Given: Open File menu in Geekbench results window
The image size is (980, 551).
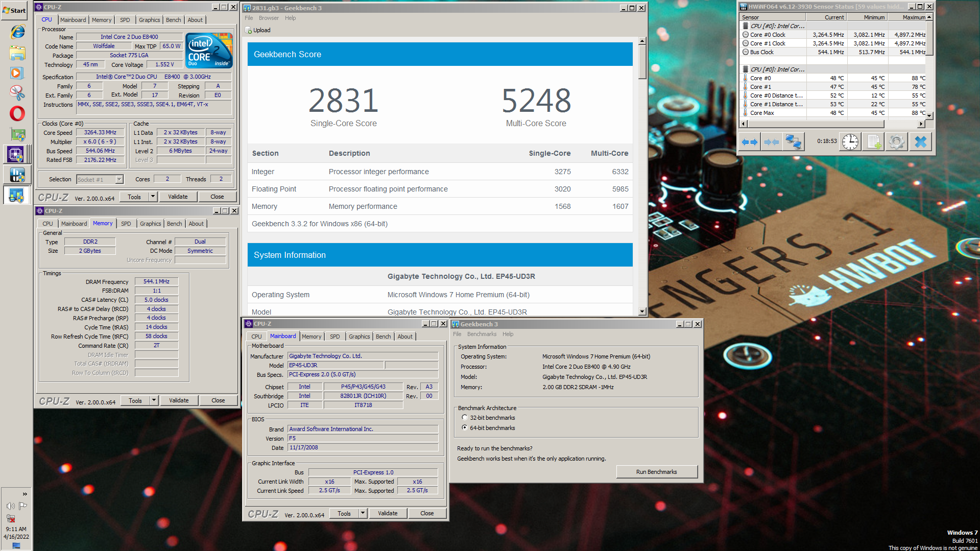Looking at the screenshot, I should 249,18.
